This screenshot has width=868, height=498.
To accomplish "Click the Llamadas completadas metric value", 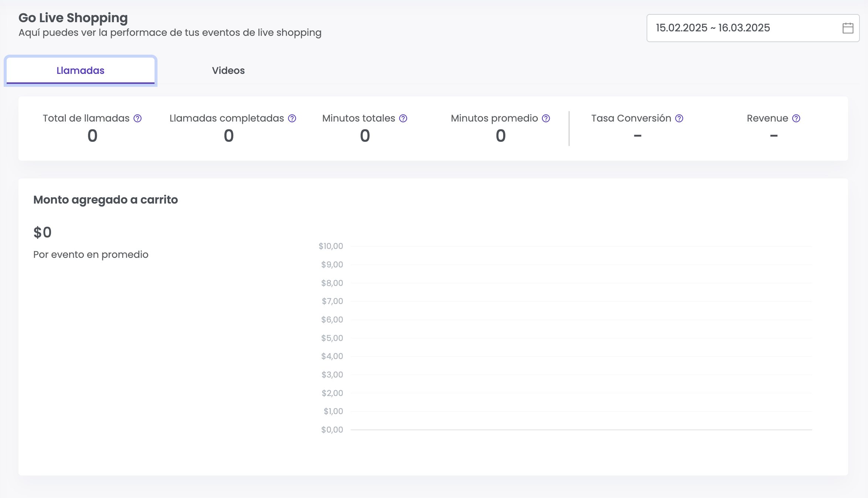I will pos(229,136).
